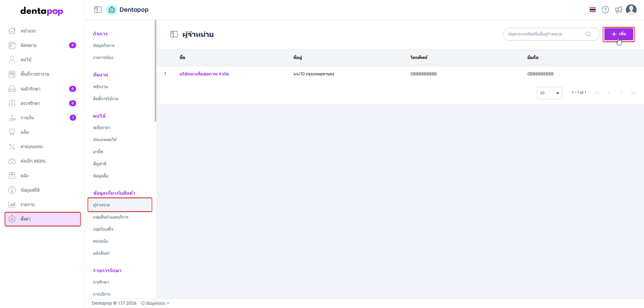
Task: Jump to last page pagination arrow
Action: pyautogui.click(x=633, y=93)
